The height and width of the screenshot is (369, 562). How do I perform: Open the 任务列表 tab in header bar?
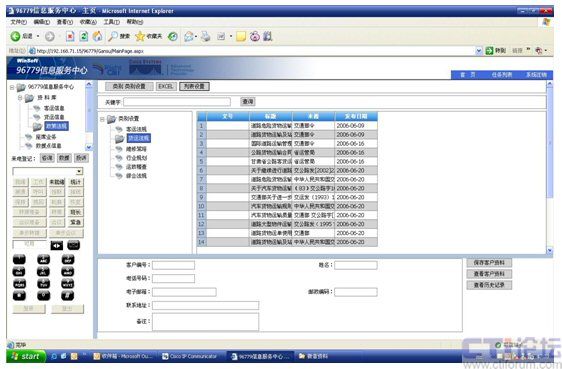[x=502, y=75]
